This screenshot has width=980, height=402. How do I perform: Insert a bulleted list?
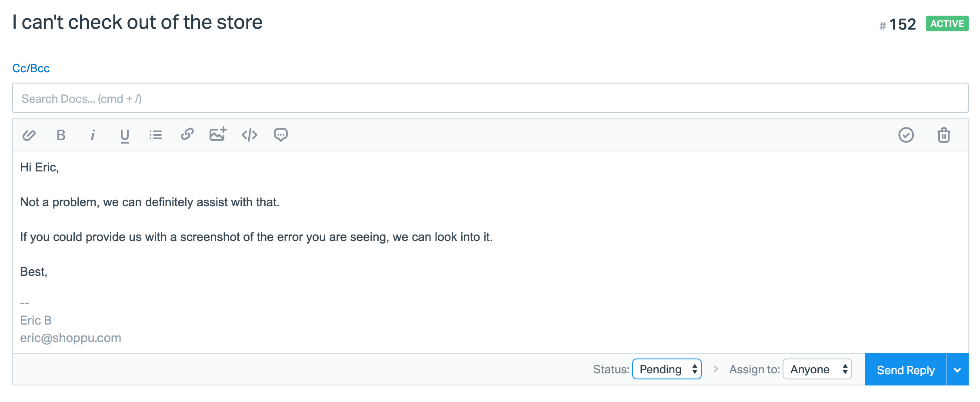tap(156, 135)
